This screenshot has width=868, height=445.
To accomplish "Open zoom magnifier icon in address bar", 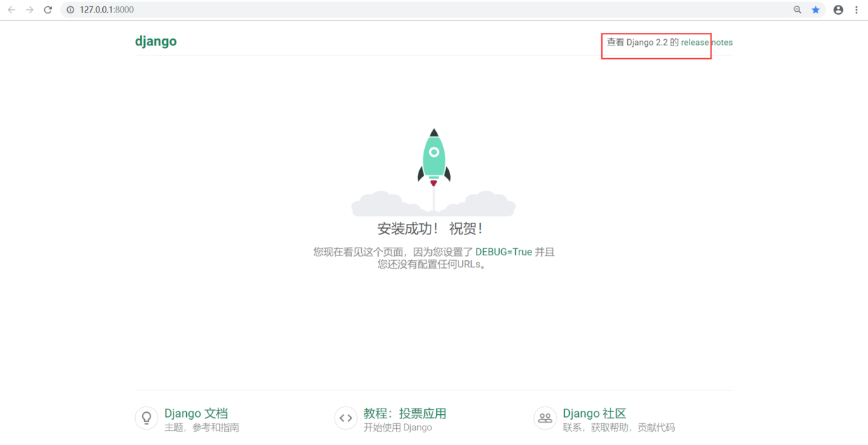I will tap(797, 10).
